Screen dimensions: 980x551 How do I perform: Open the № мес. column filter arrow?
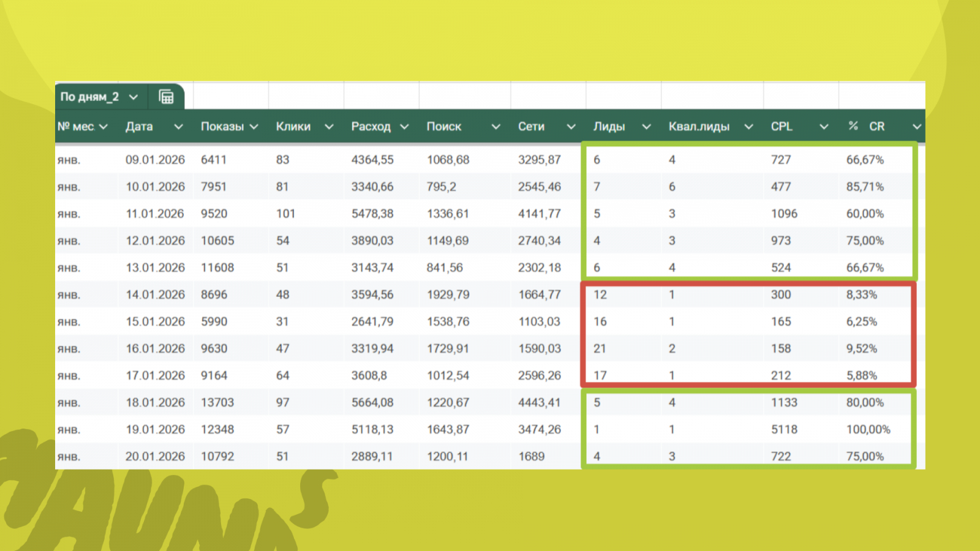[x=104, y=127]
